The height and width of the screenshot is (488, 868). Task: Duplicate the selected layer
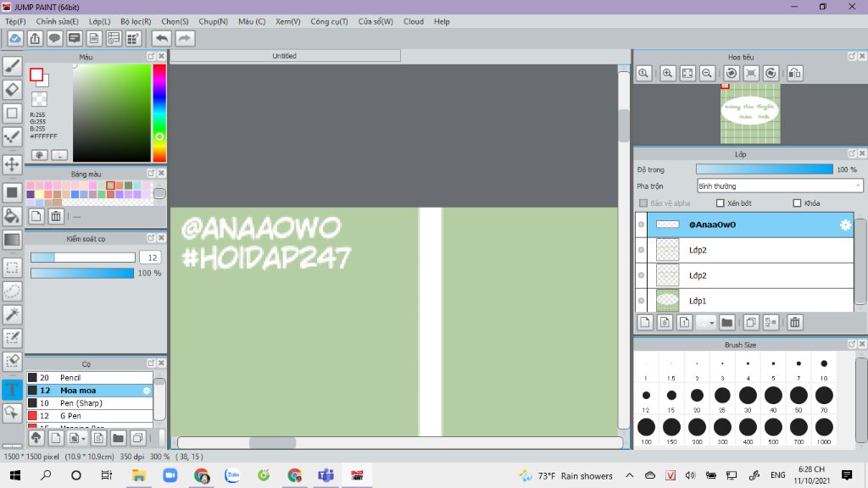click(x=751, y=322)
